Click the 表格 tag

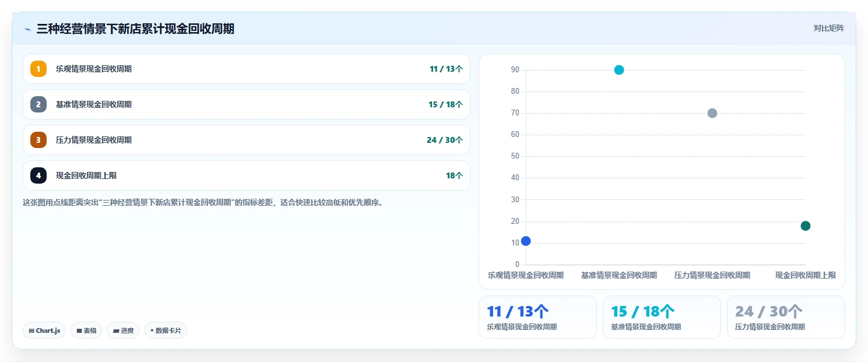coord(86,331)
